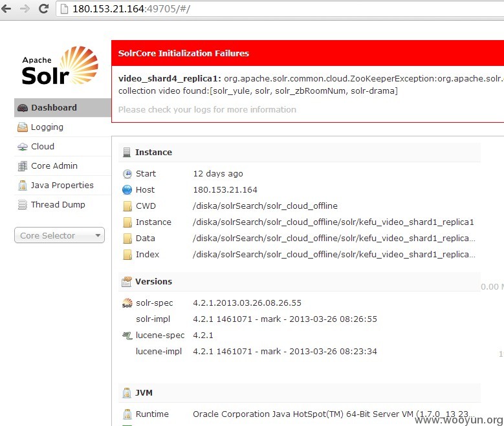Click the JVM section jar icon

coord(127,392)
